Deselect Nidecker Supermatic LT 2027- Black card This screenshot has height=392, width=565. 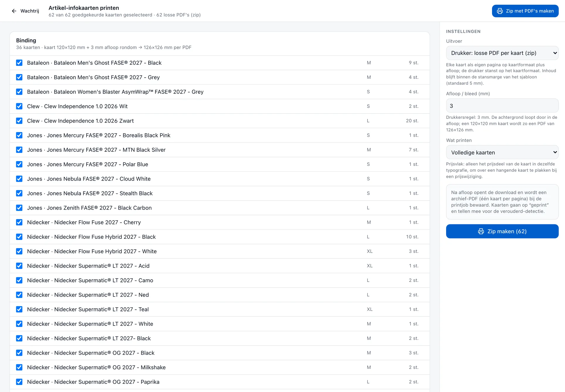coord(19,338)
